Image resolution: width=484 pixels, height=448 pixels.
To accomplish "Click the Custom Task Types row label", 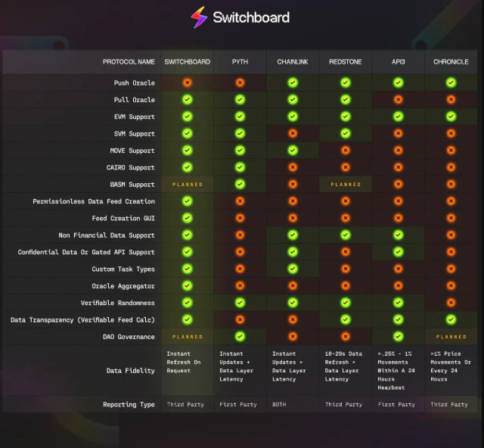I will coord(123,269).
